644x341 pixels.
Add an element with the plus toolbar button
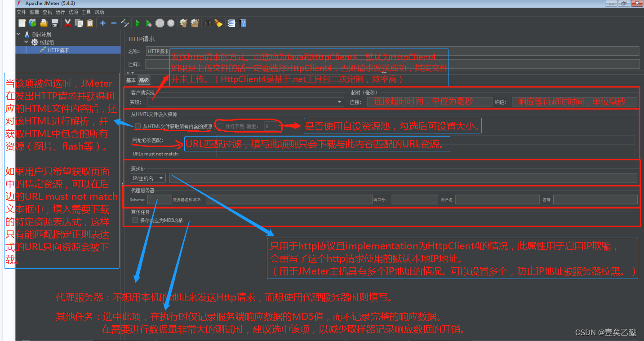pos(103,23)
